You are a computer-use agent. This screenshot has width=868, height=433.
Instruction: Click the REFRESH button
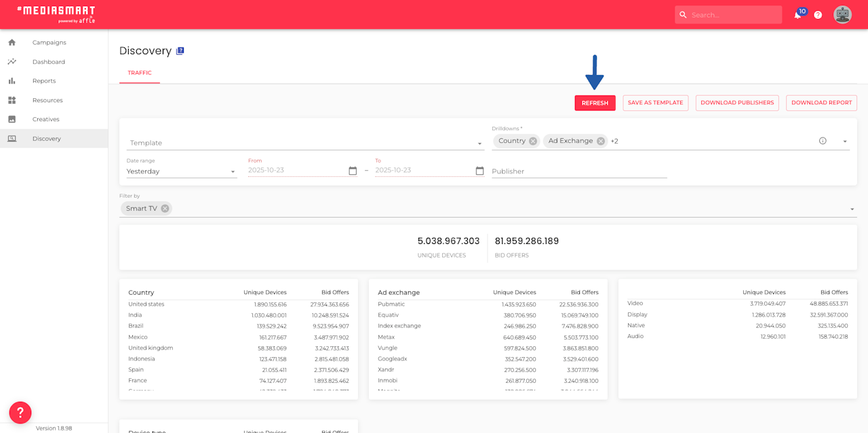coord(595,103)
